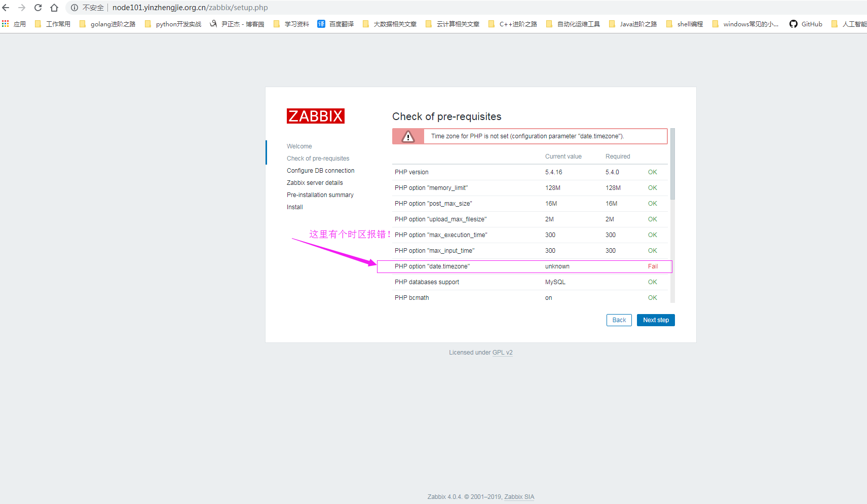The image size is (867, 504).
Task: Open the 学习资料 bookmark folder
Action: [291, 24]
